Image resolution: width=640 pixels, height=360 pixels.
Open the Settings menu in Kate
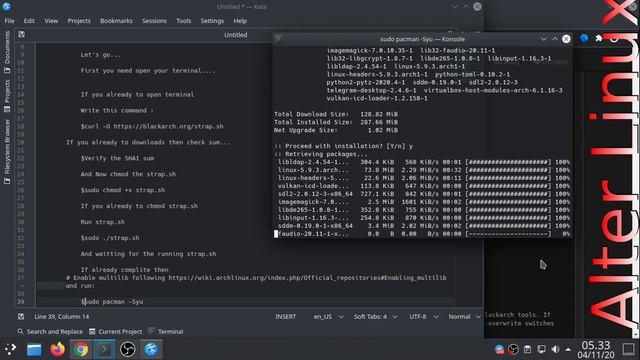coord(212,21)
